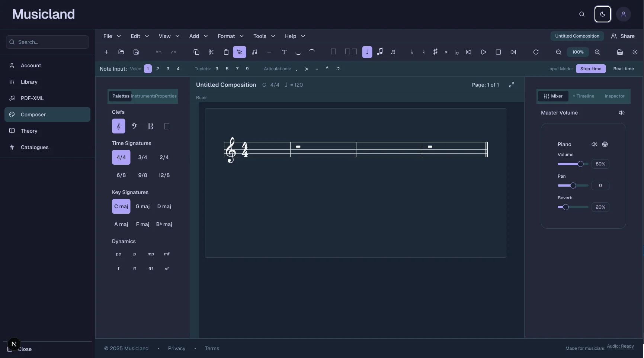The width and height of the screenshot is (644, 358).
Task: Open the Text insertion tool
Action: [x=284, y=52]
